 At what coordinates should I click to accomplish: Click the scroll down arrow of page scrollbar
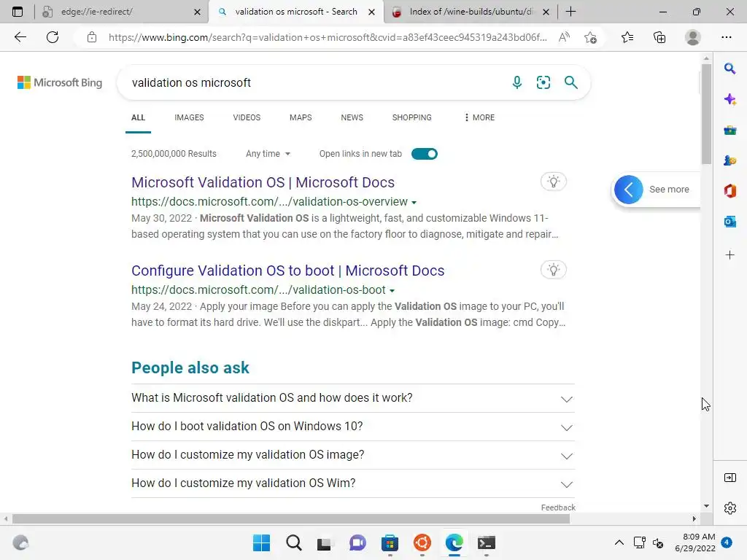(706, 506)
